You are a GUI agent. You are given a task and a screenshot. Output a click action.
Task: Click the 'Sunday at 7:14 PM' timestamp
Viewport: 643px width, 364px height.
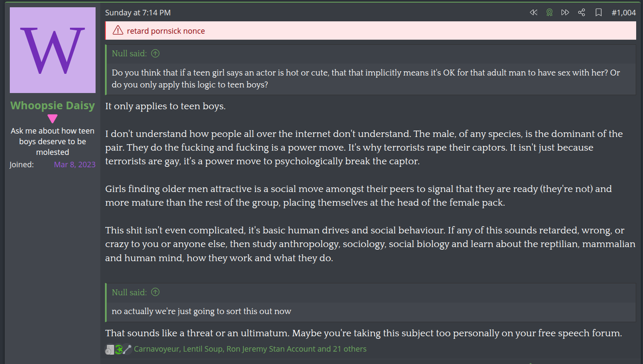point(138,13)
